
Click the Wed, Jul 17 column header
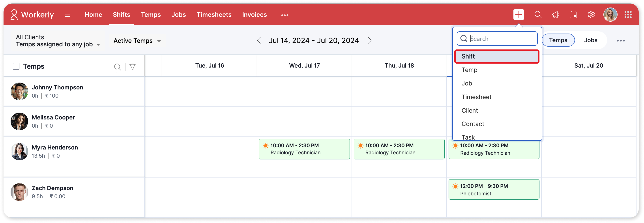(304, 66)
